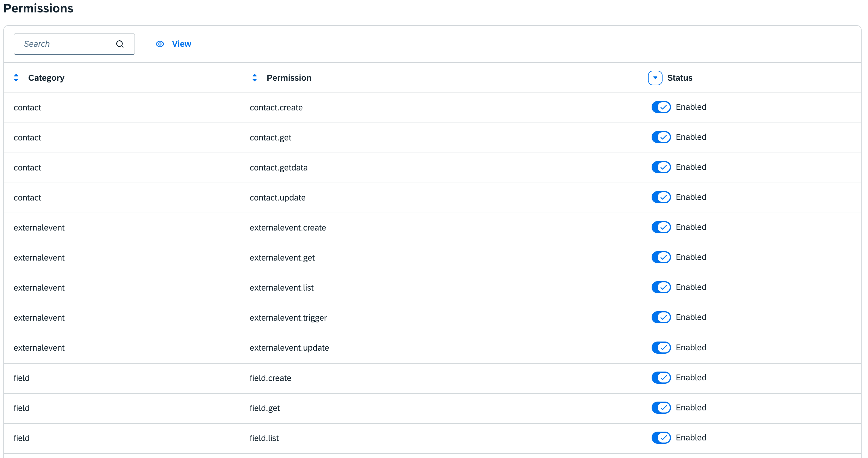
Task: Click the magnifier search icon
Action: click(x=120, y=44)
